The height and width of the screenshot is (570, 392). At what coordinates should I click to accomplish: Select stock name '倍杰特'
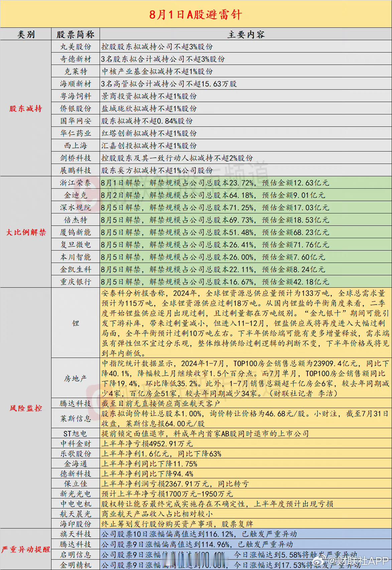coord(76,220)
